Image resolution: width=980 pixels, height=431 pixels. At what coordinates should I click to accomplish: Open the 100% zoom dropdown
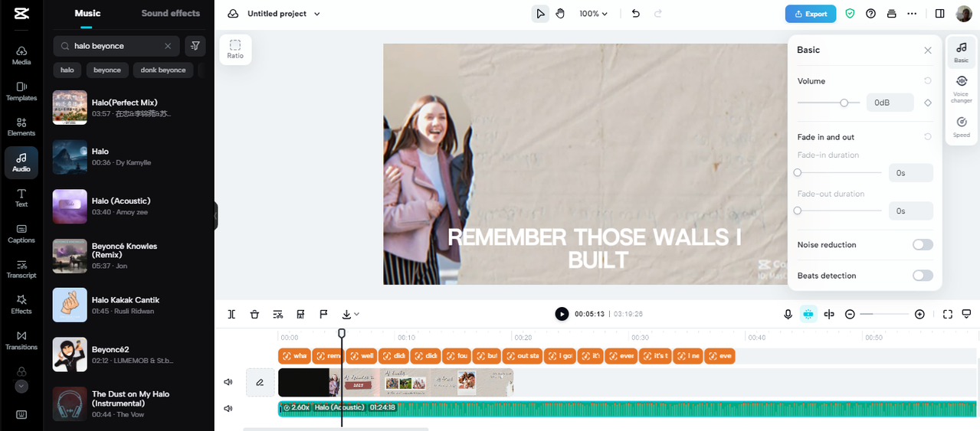pos(593,14)
